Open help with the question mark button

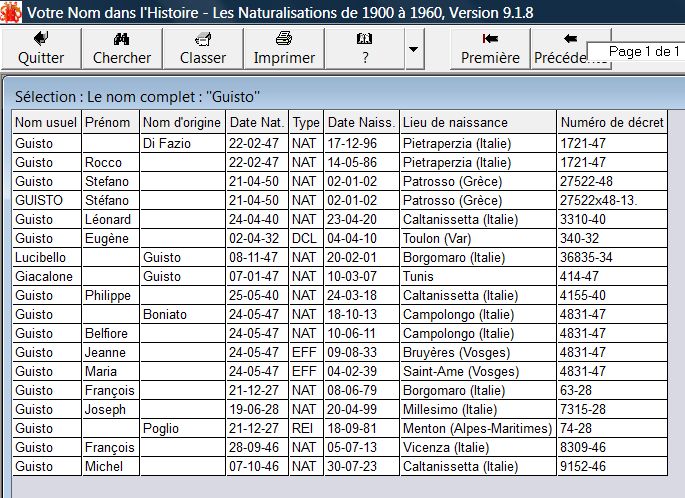coord(365,48)
